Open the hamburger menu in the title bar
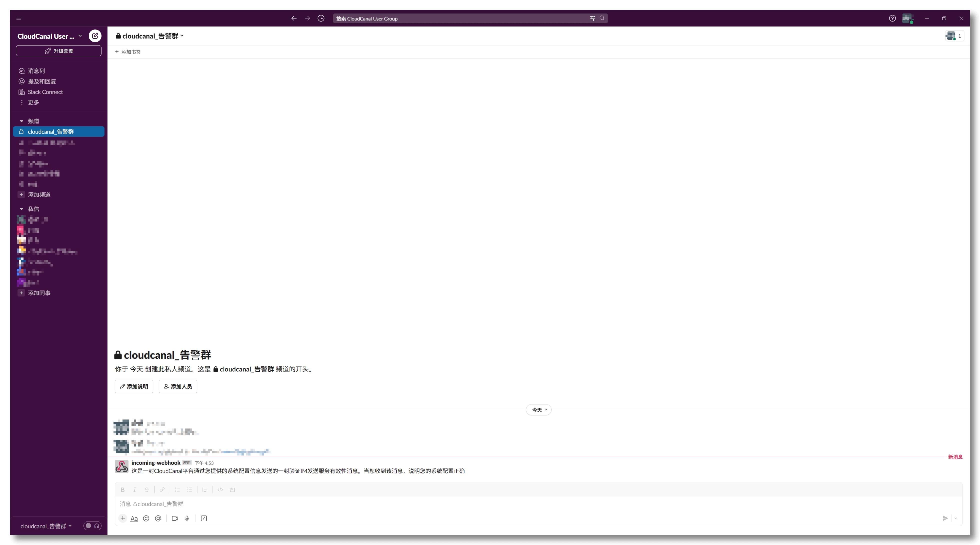The width and height of the screenshot is (980, 545). tap(19, 18)
